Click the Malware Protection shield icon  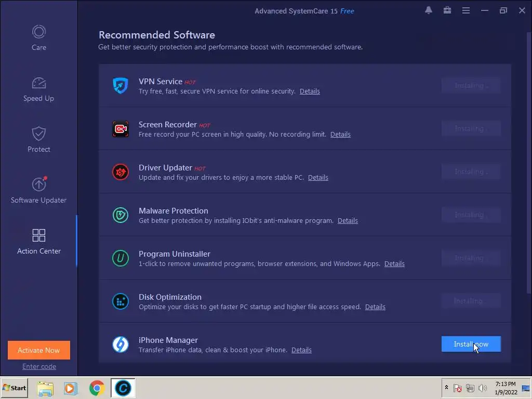click(121, 215)
